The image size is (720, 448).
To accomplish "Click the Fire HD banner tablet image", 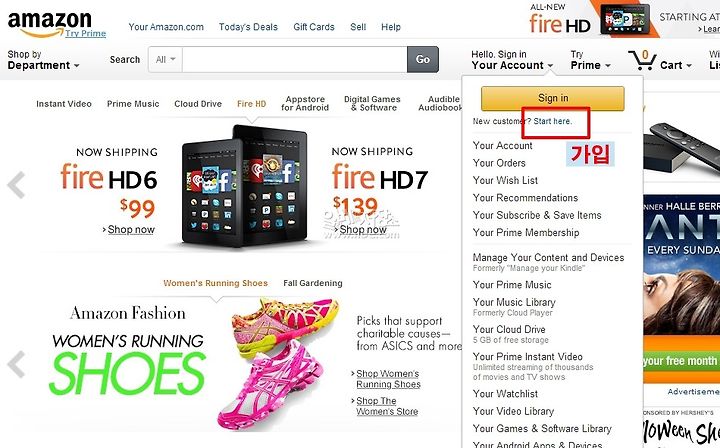I will click(625, 19).
